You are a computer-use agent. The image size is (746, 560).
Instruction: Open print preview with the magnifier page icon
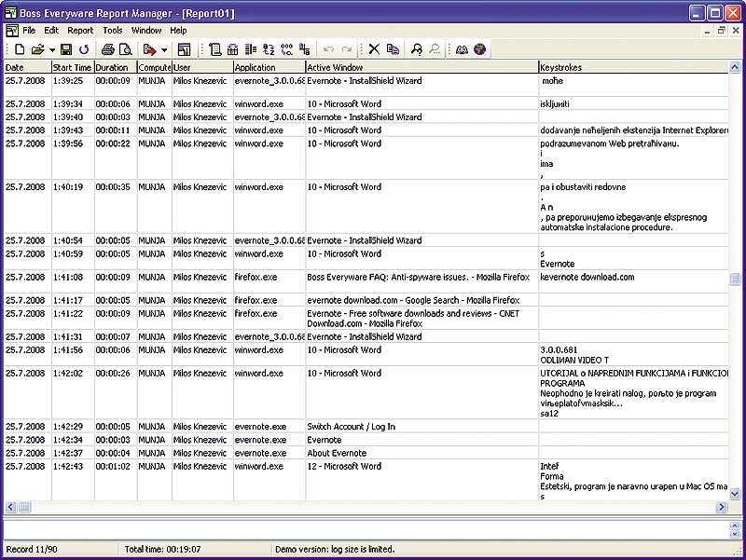pyautogui.click(x=125, y=49)
